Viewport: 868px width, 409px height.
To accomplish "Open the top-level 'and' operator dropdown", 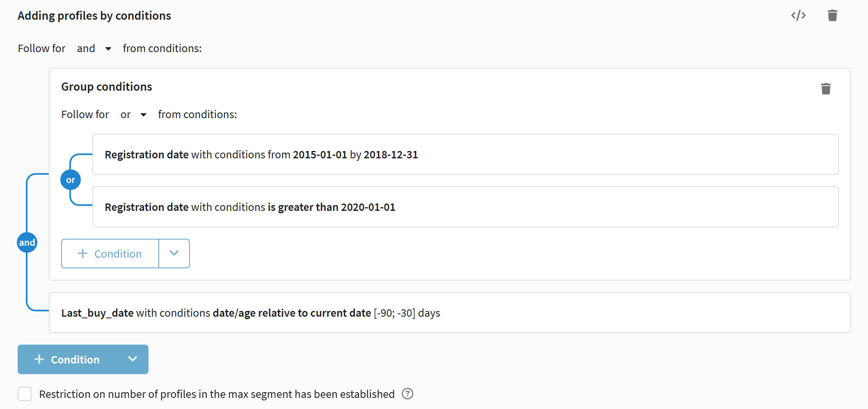I will coord(94,48).
